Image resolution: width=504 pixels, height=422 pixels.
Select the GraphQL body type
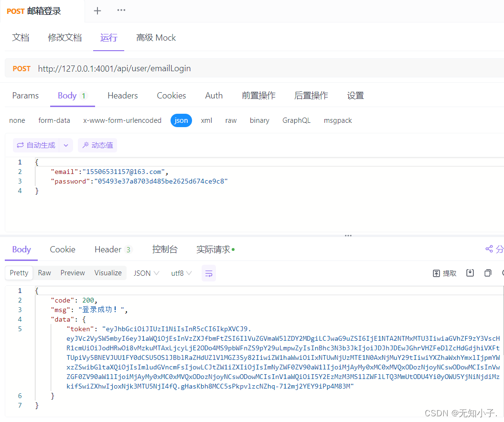(x=296, y=120)
